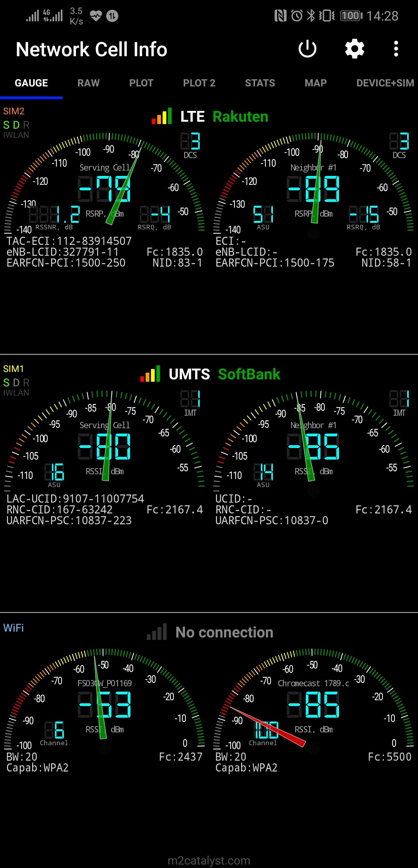Open the PLOT tab

tap(141, 83)
